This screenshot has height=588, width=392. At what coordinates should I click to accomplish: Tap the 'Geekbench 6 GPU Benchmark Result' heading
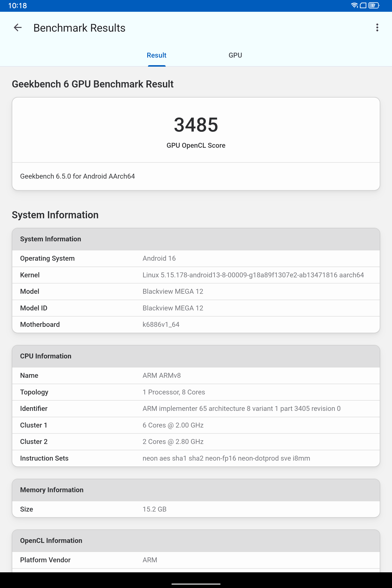tap(93, 84)
